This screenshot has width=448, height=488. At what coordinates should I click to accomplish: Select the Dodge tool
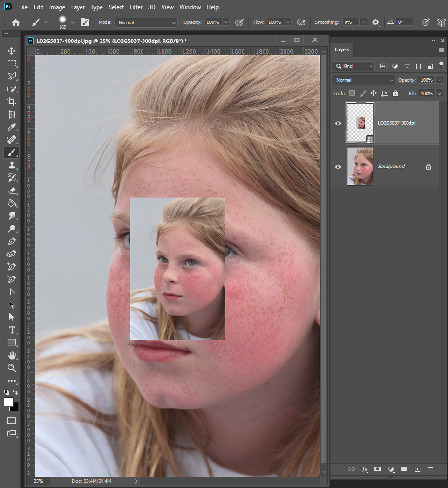coord(12,229)
